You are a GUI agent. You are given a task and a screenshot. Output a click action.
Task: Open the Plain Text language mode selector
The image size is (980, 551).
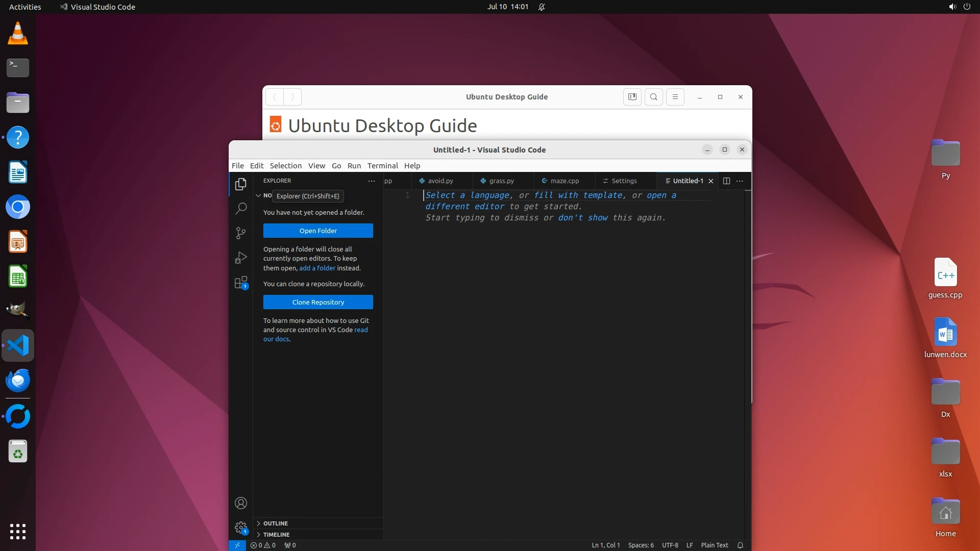point(714,545)
